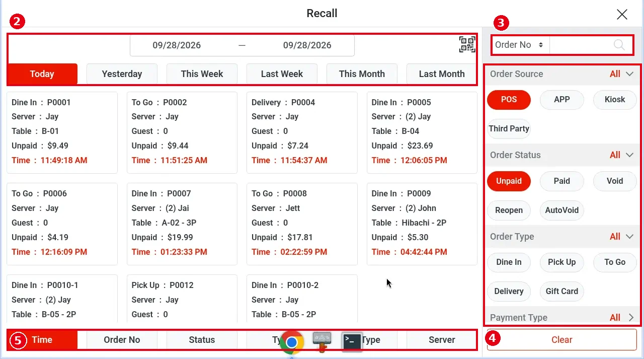Filter by Gift Card order type

click(x=562, y=291)
